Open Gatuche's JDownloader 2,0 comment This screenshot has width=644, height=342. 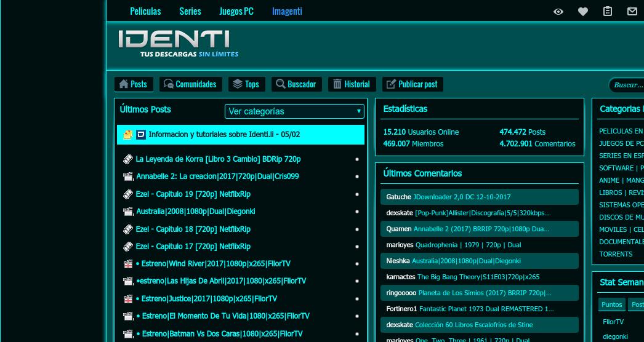coord(462,197)
